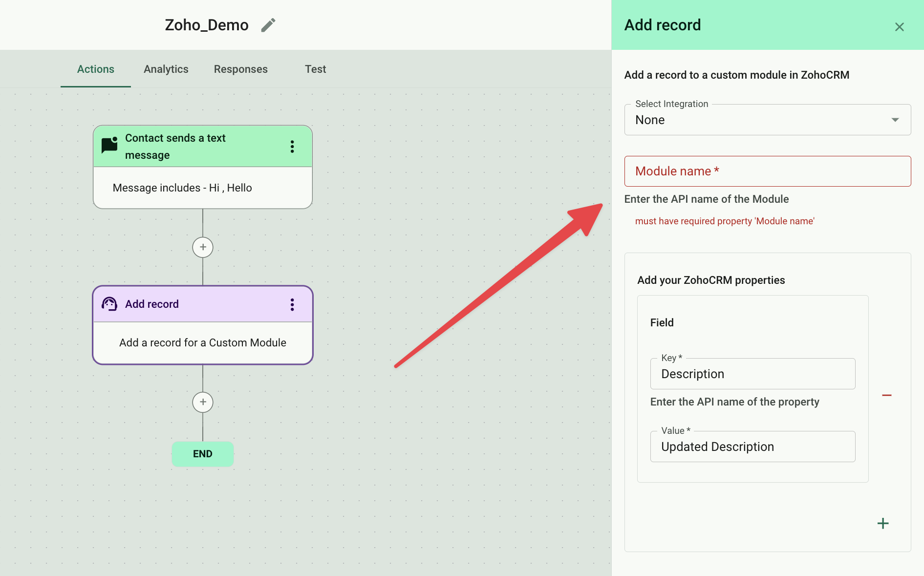Focus the Module name input field
Image resolution: width=924 pixels, height=576 pixels.
[768, 171]
